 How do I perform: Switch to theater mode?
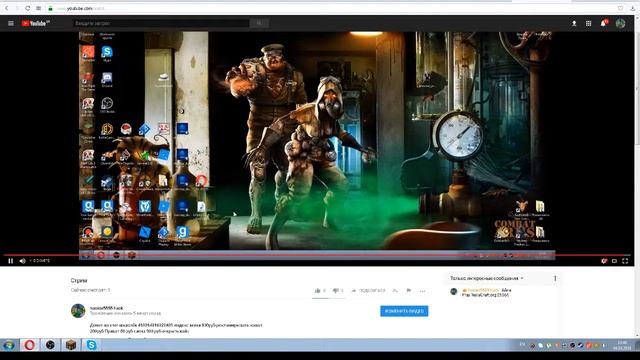pyautogui.click(x=614, y=261)
